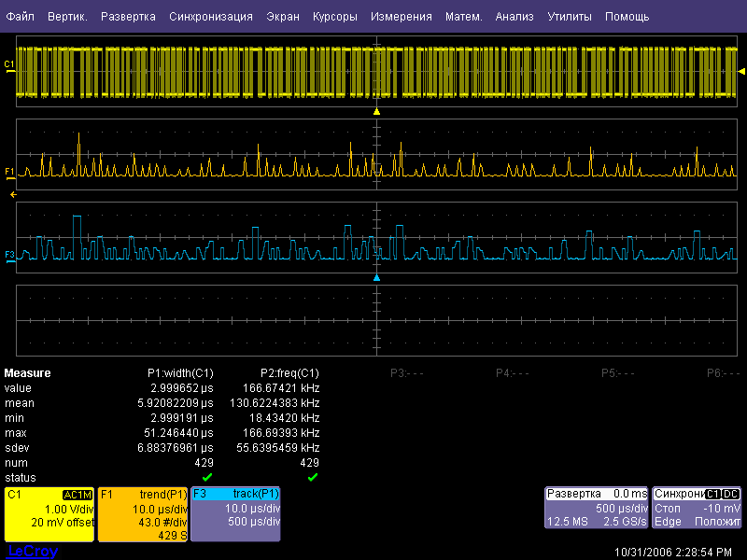
Task: Click the trigger level arrow at right of C1 grid
Action: tap(741, 71)
